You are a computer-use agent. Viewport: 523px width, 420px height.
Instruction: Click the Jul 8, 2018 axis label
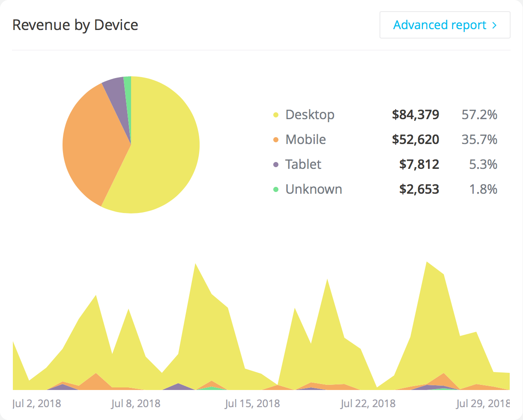[x=136, y=403]
